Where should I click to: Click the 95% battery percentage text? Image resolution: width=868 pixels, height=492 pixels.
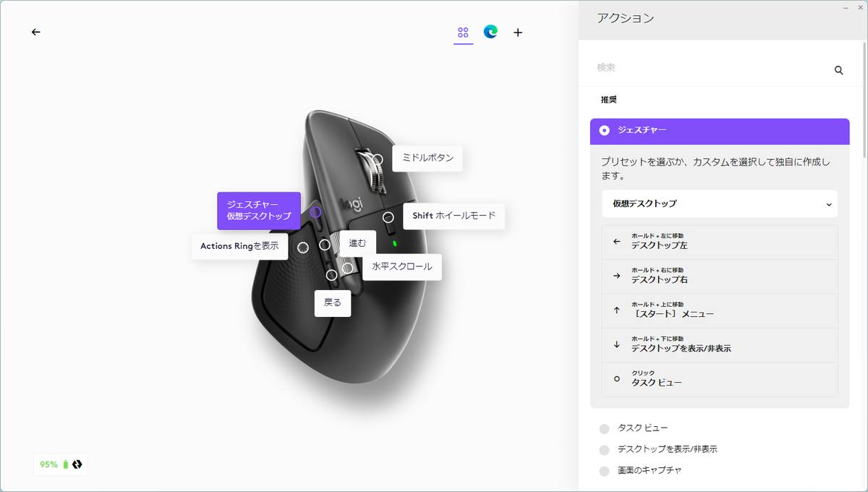48,465
